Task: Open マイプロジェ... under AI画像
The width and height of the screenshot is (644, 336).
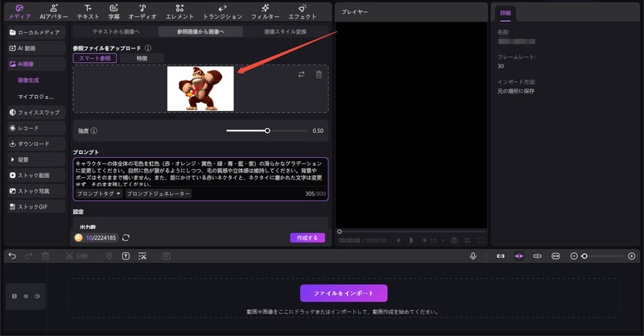Action: pos(35,97)
